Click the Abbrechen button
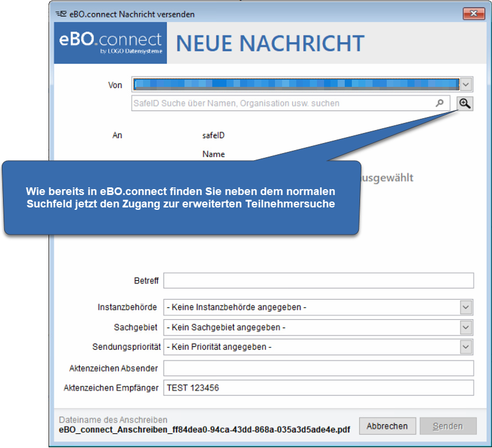This screenshot has height=448, width=492. click(x=387, y=426)
